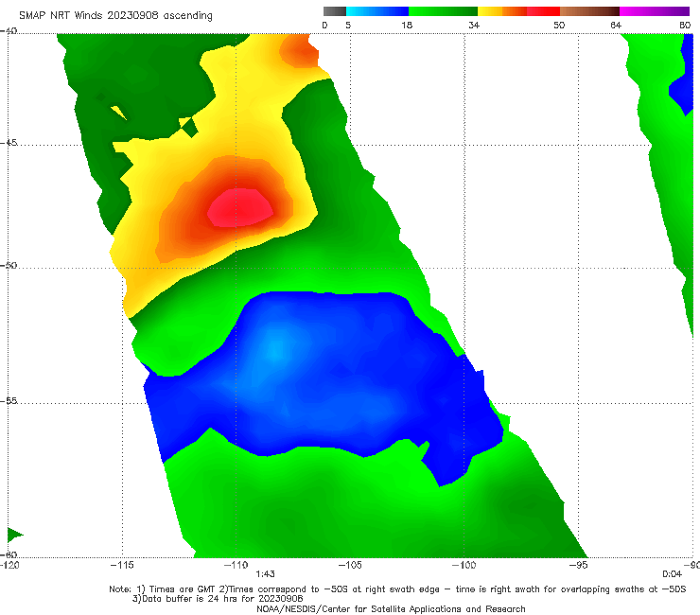The width and height of the screenshot is (700, 615).
Task: Click the green segment of the color scale
Action: 443,11
